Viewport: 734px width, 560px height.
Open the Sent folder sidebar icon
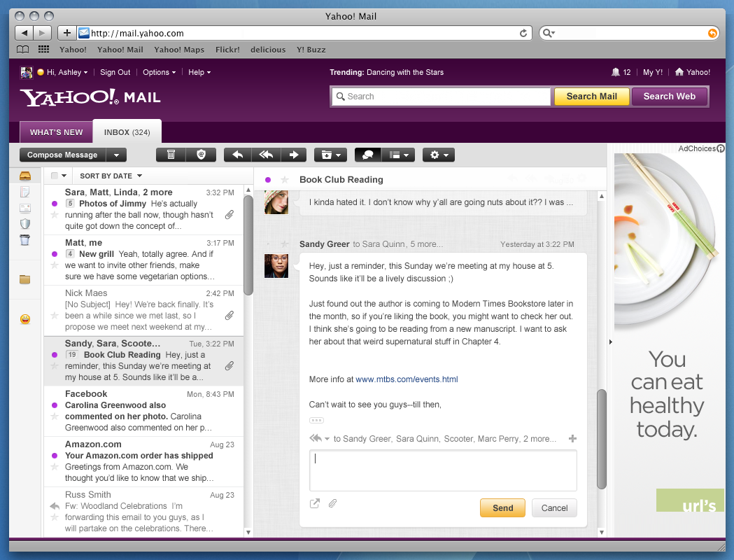[x=25, y=208]
